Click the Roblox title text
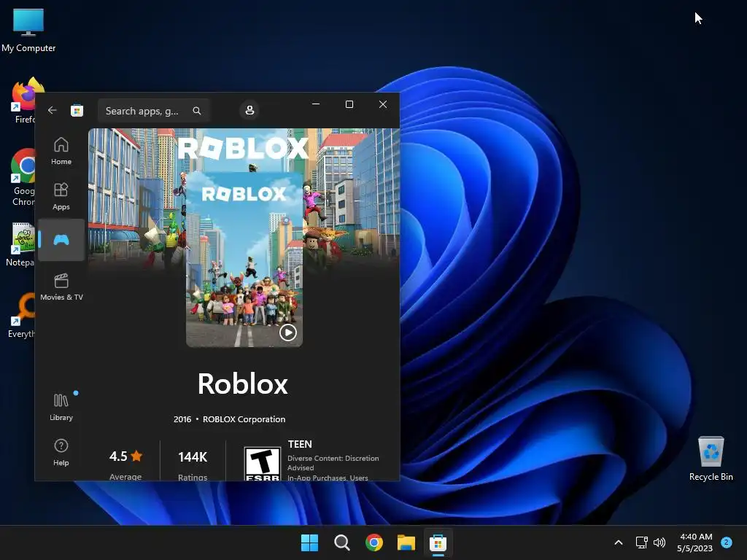 pos(243,384)
